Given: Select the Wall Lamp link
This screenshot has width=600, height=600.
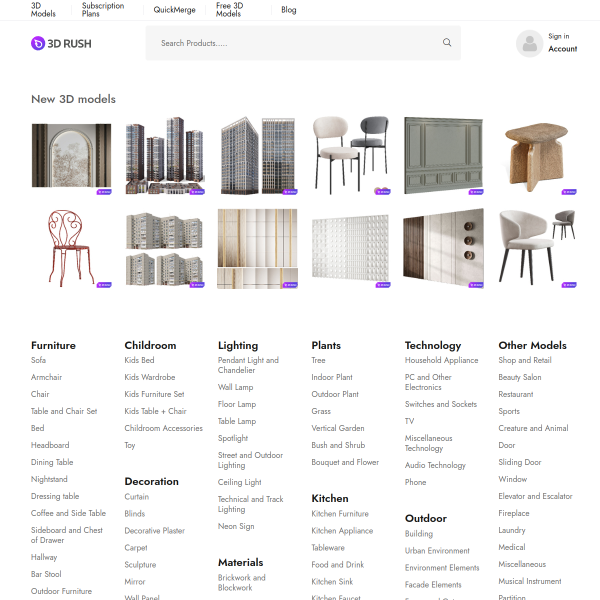Looking at the screenshot, I should [x=235, y=387].
